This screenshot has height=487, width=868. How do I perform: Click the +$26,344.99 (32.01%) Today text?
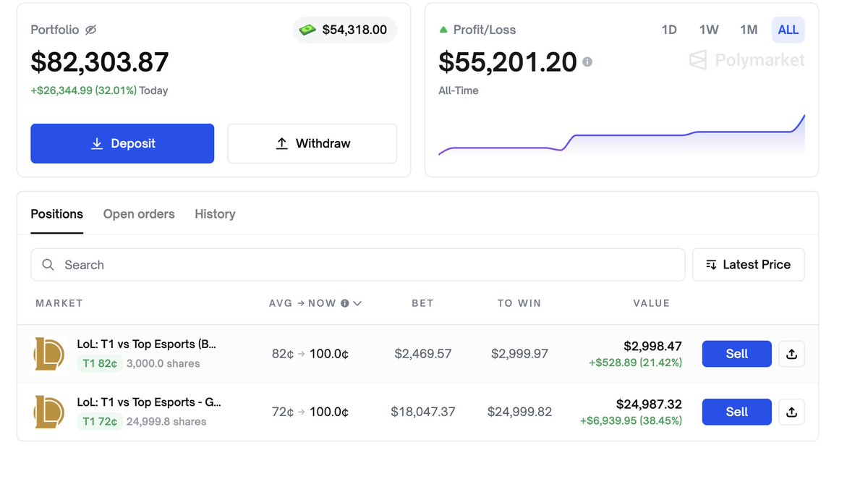pos(99,90)
